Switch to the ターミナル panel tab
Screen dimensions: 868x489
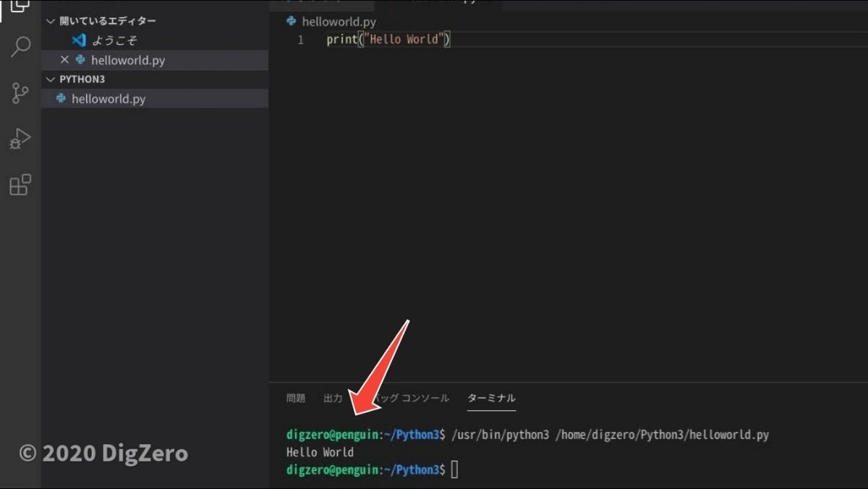(491, 398)
